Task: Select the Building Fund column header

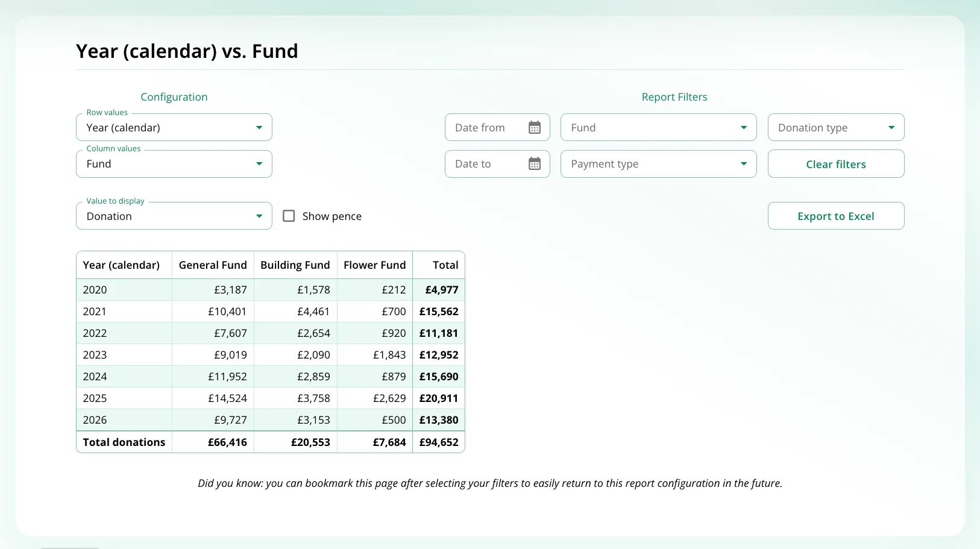Action: tap(295, 265)
